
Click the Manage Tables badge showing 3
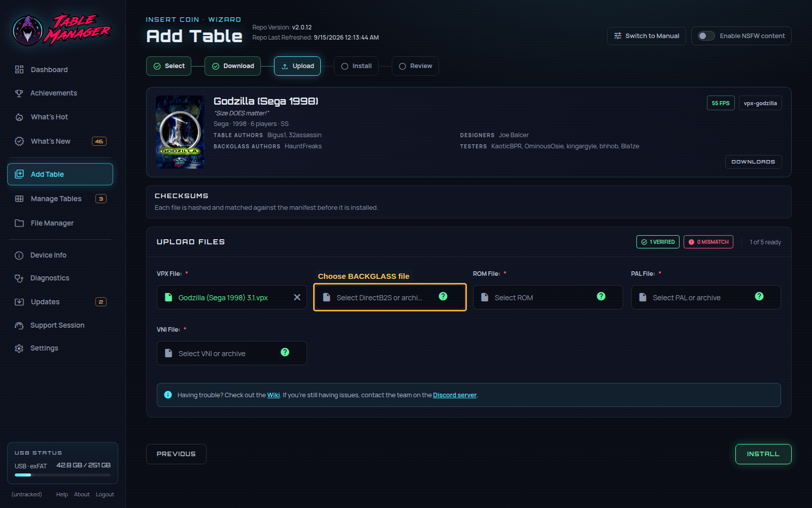click(101, 199)
